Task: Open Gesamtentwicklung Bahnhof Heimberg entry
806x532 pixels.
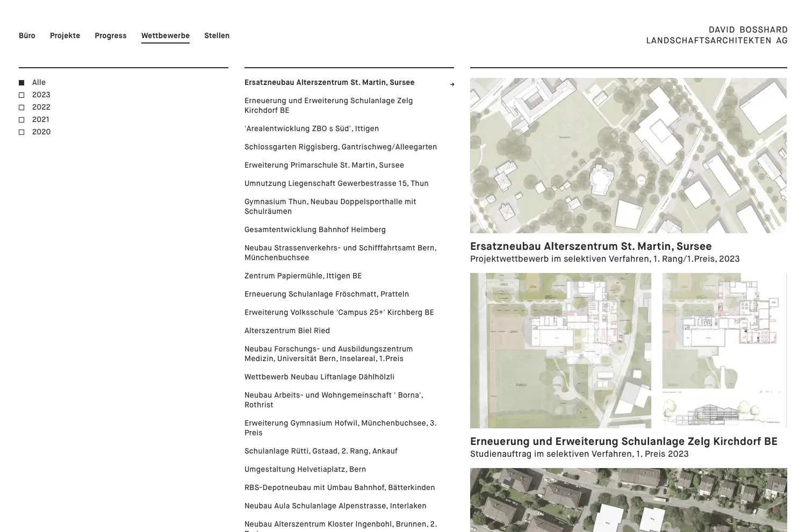Action: [315, 230]
